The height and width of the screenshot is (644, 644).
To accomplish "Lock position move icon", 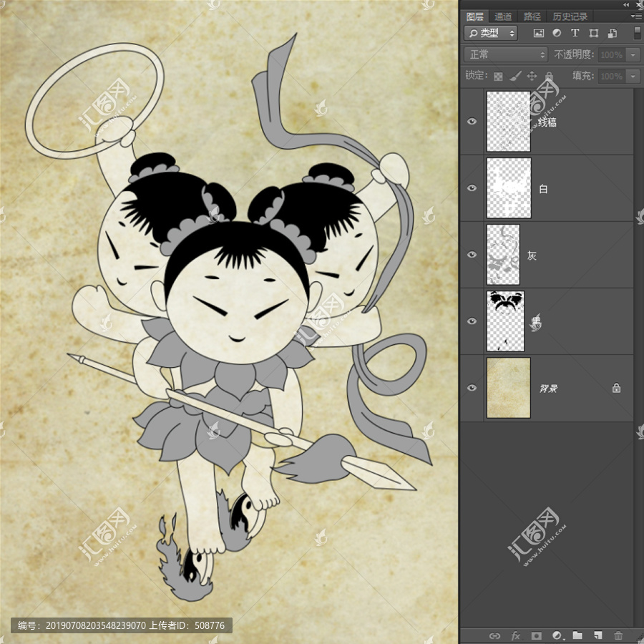I will click(x=532, y=76).
